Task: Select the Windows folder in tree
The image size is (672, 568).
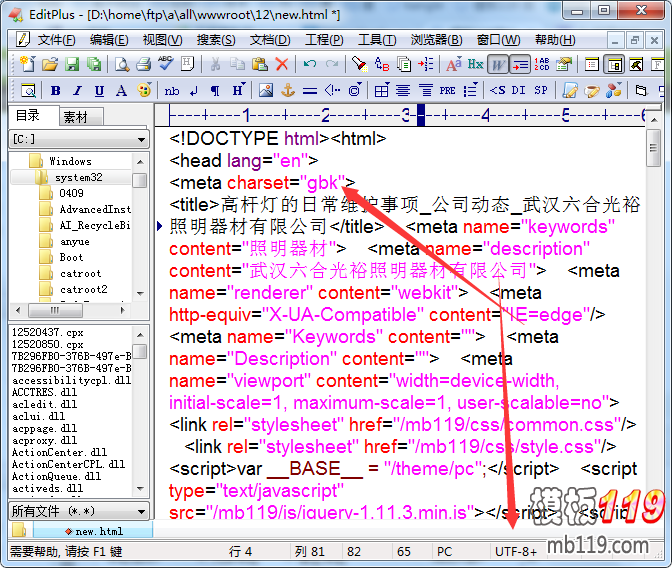Action: coord(70,162)
